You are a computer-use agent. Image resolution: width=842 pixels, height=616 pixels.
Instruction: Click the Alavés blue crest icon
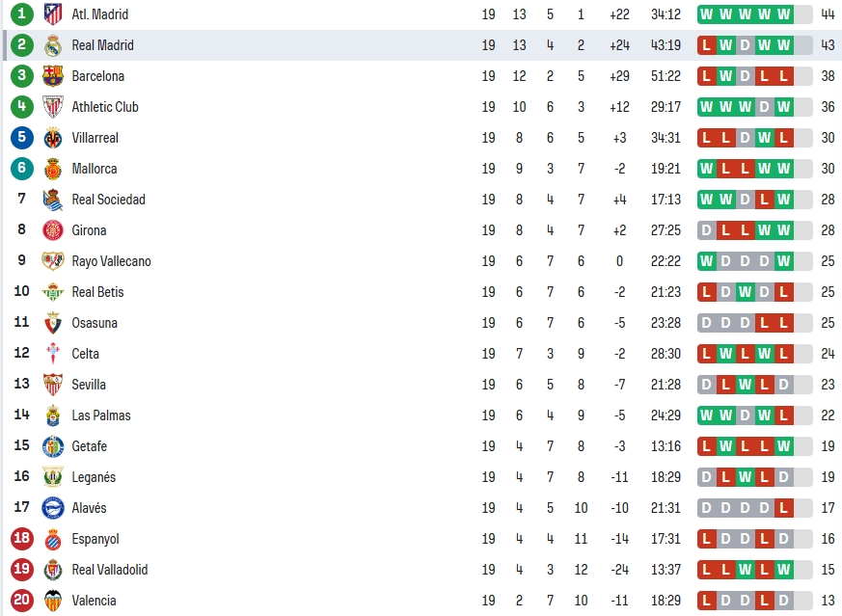coord(53,508)
